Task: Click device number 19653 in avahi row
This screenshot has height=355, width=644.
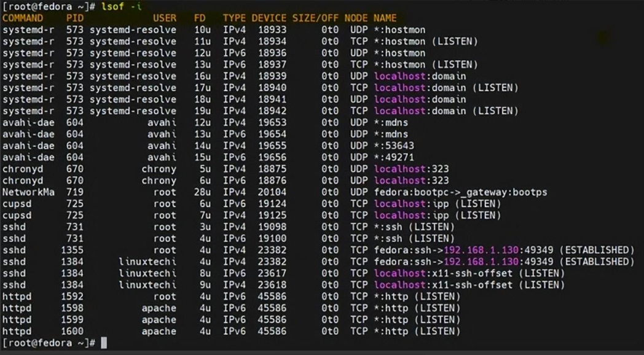Action: click(x=272, y=123)
